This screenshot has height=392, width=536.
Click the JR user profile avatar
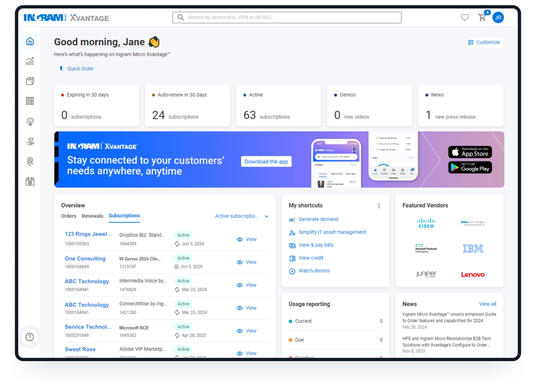pyautogui.click(x=498, y=18)
